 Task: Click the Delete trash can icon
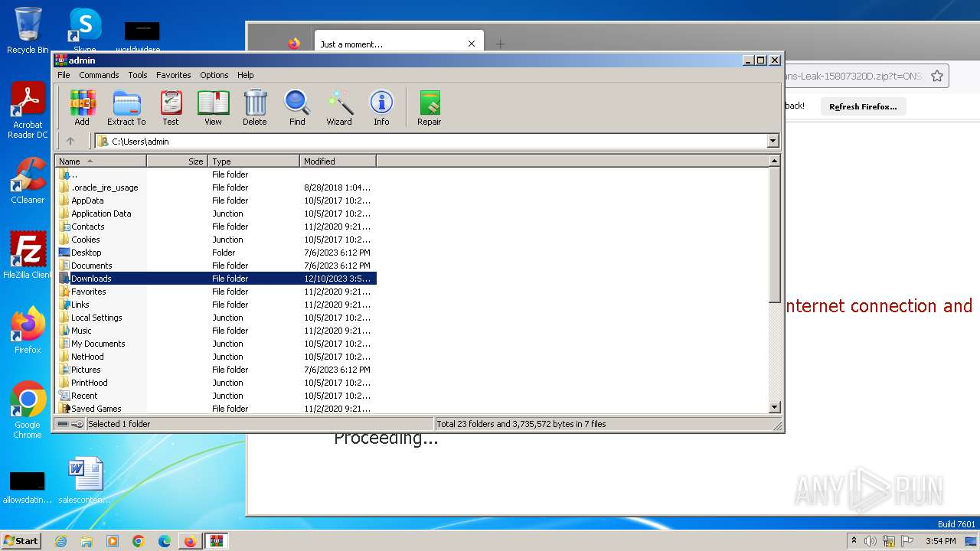coord(255,107)
